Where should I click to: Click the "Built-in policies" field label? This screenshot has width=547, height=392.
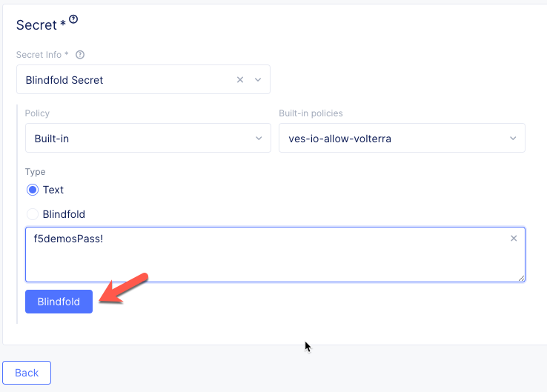(311, 113)
